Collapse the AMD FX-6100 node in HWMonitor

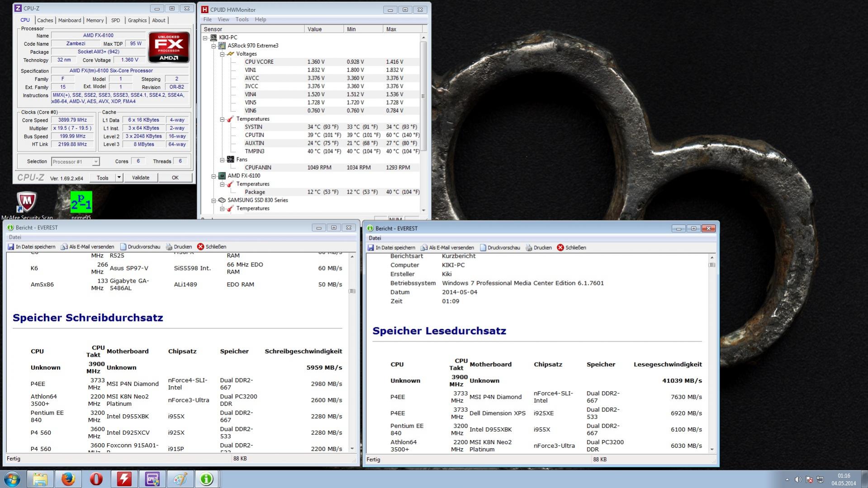coord(213,176)
